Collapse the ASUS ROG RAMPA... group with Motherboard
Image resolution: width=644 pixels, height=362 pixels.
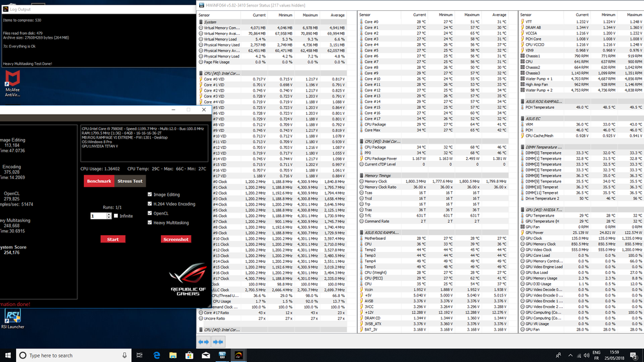tap(362, 233)
